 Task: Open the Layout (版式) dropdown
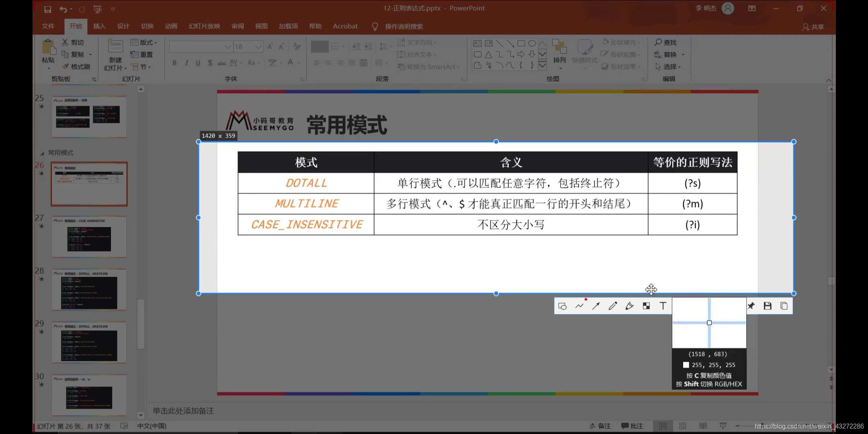coord(143,42)
